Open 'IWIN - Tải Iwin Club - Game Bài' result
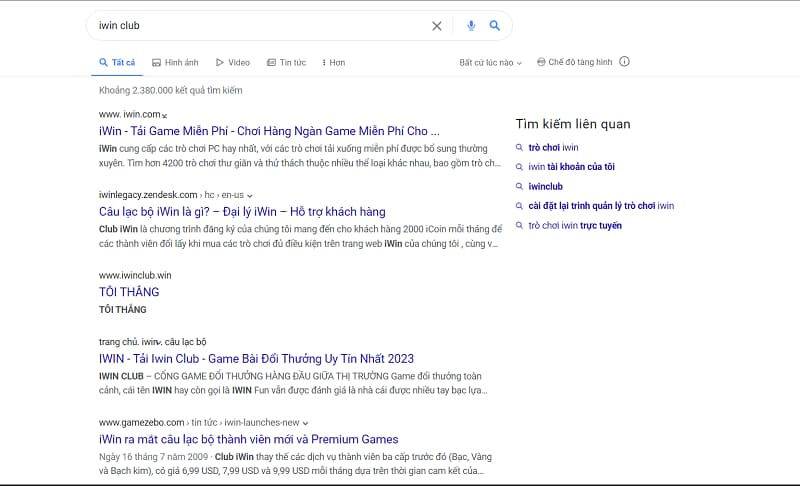Viewport: 800px width, 486px height. pos(256,359)
